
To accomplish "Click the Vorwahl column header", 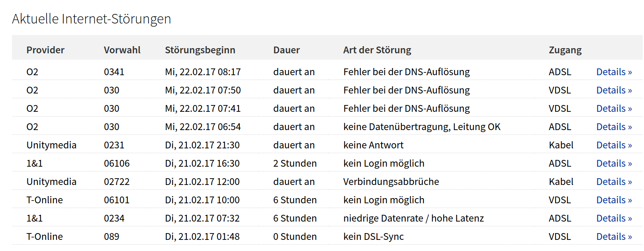I will point(122,50).
